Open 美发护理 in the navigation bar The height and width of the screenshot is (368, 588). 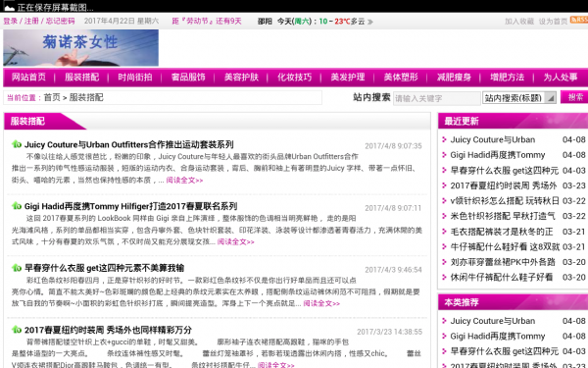348,77
